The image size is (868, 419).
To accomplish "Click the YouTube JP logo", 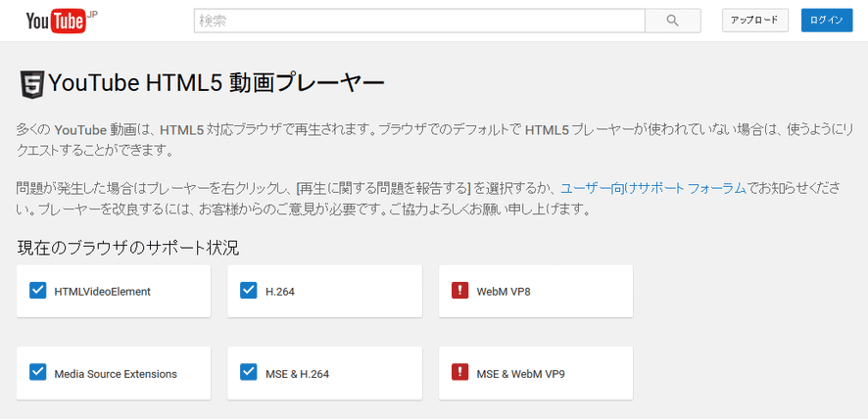I will click(62, 21).
